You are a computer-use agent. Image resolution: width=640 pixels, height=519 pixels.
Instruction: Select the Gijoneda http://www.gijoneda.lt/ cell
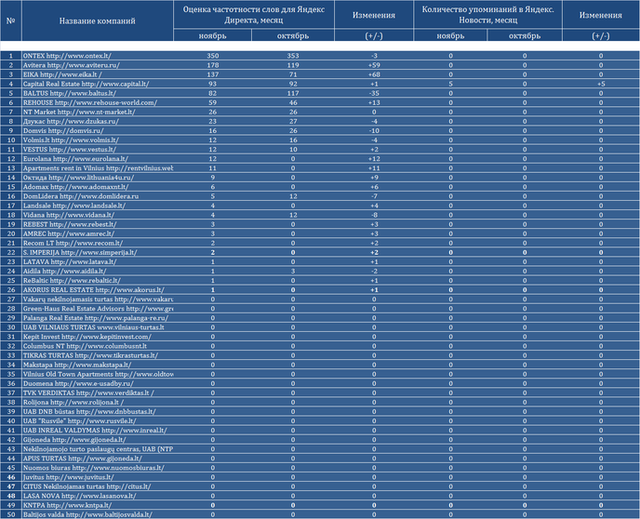point(97,440)
